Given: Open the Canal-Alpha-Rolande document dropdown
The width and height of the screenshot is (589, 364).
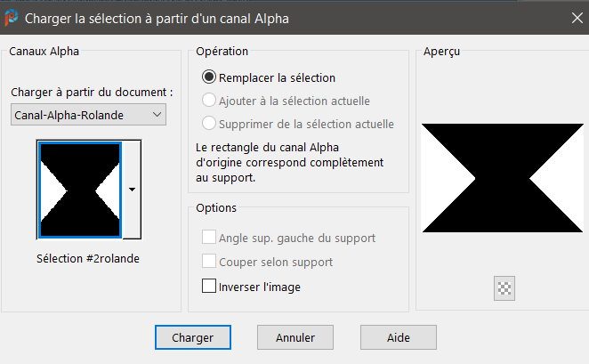Looking at the screenshot, I should (89, 115).
